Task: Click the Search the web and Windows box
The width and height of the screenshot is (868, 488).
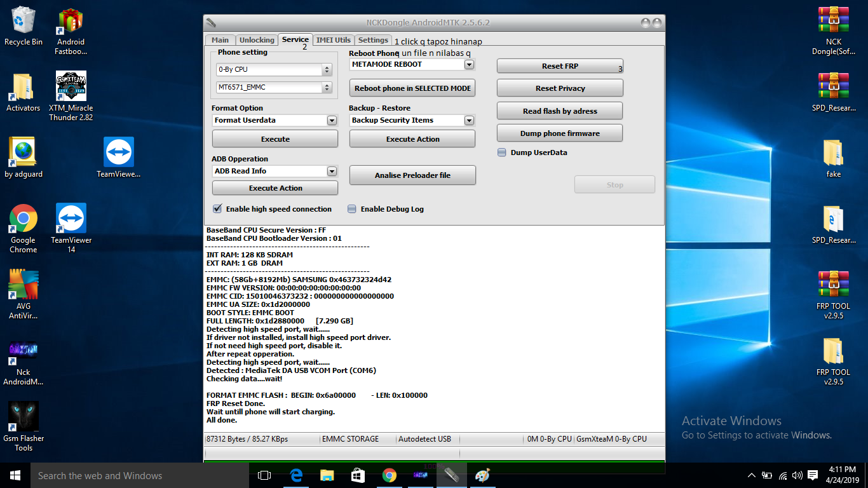Action: pos(140,475)
